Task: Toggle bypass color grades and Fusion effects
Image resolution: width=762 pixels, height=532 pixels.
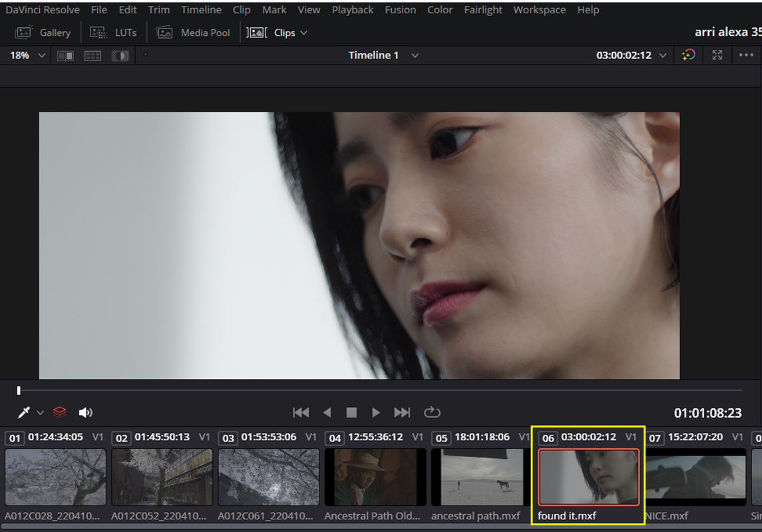Action: tap(689, 55)
